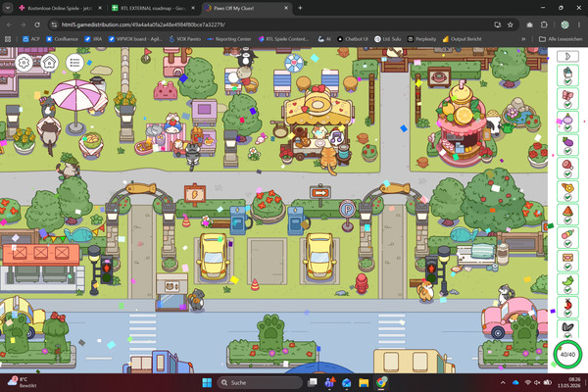The width and height of the screenshot is (588, 392).
Task: Open File Explorer from the taskbar
Action: (x=364, y=382)
